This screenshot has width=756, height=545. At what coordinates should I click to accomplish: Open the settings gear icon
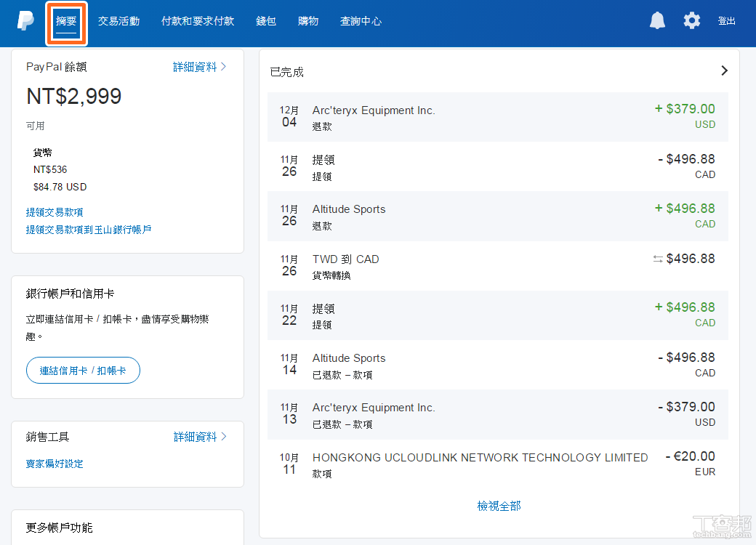pos(691,20)
